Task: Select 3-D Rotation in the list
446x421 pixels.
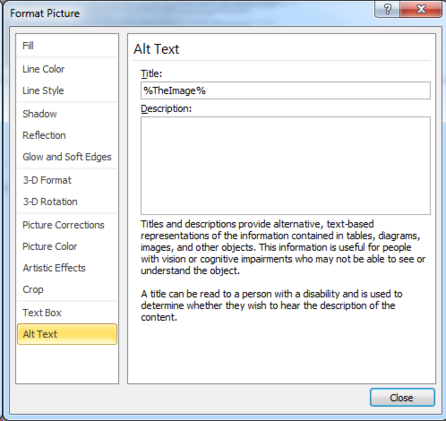Action: (x=67, y=202)
